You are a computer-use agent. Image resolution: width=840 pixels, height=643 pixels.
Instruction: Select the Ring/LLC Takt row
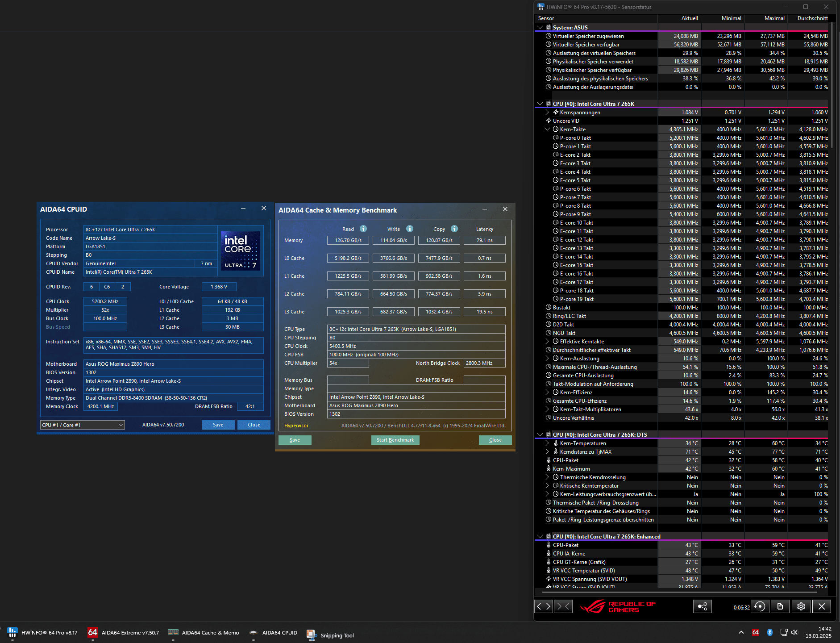[682, 316]
